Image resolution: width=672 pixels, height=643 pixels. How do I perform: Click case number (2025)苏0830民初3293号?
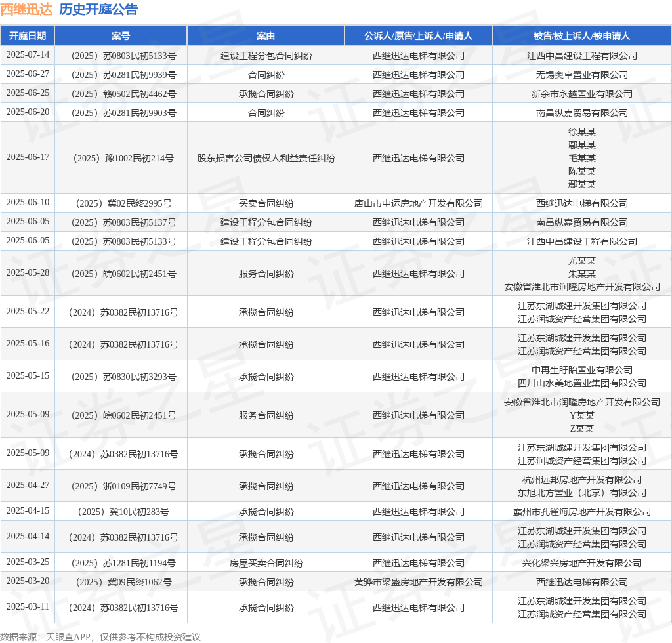point(123,377)
